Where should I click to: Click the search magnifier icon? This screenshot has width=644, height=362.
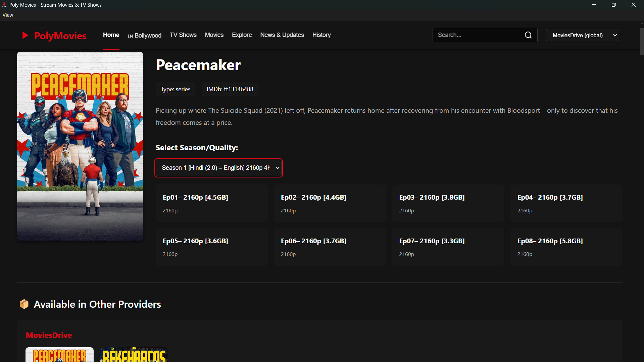click(528, 35)
